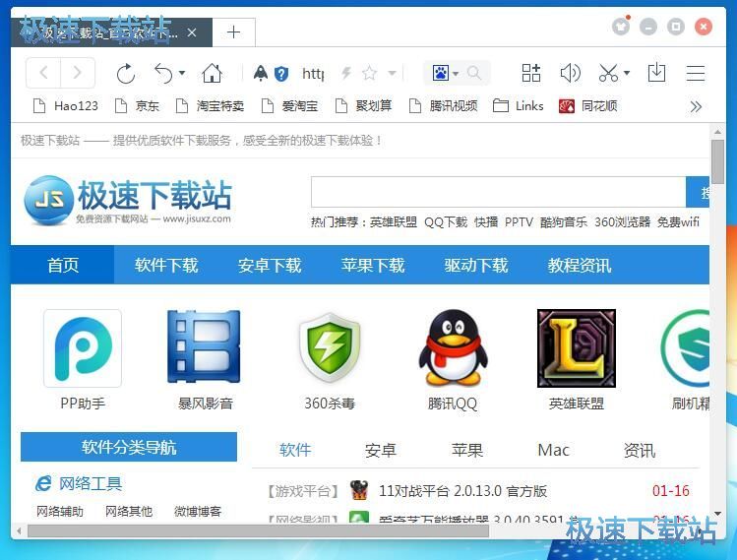The image size is (737, 560).
Task: Open the 酷狗音乐 hot recommendation link
Action: pyautogui.click(x=564, y=221)
